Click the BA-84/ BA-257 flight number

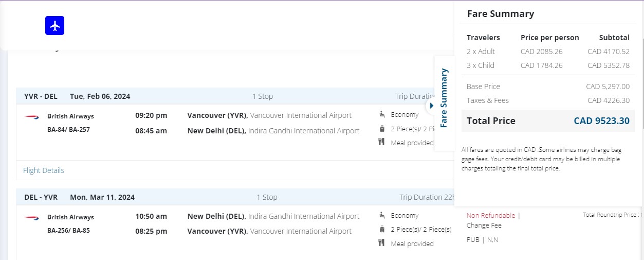tap(68, 130)
